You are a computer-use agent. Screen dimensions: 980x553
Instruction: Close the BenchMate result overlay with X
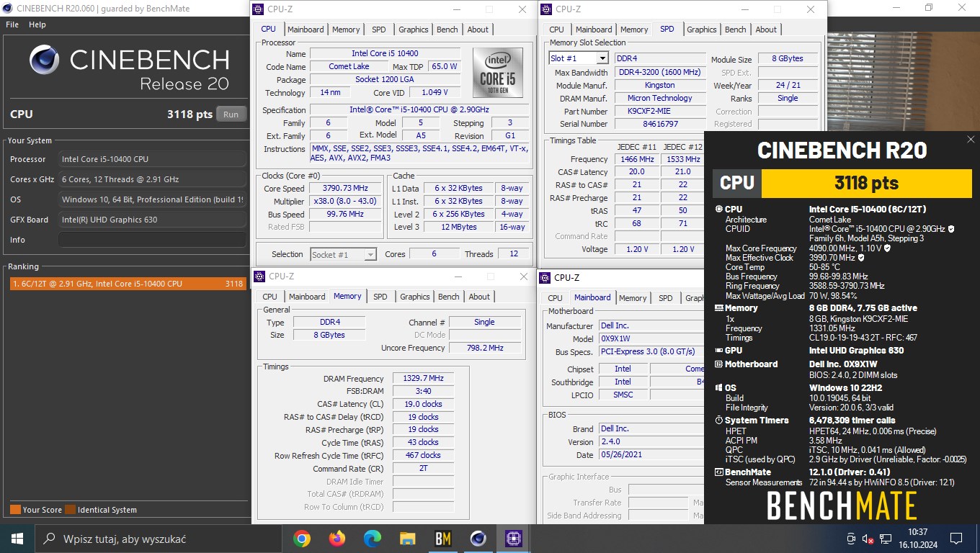pyautogui.click(x=971, y=140)
